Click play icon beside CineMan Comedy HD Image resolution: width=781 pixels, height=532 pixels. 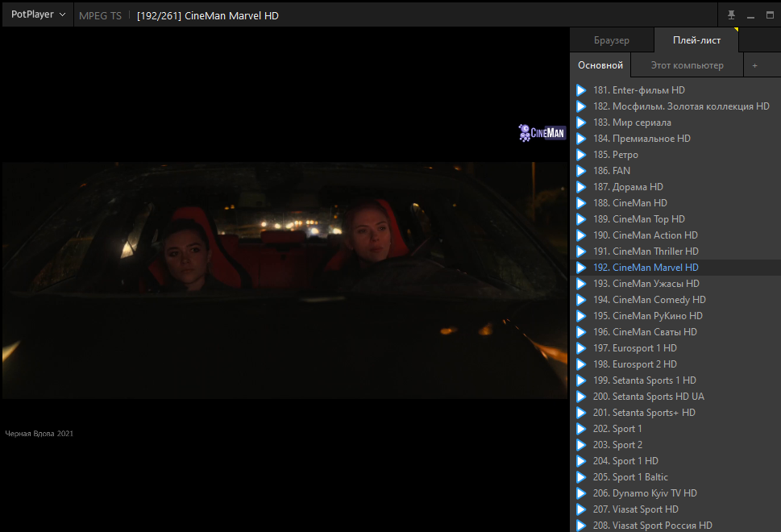(x=581, y=300)
